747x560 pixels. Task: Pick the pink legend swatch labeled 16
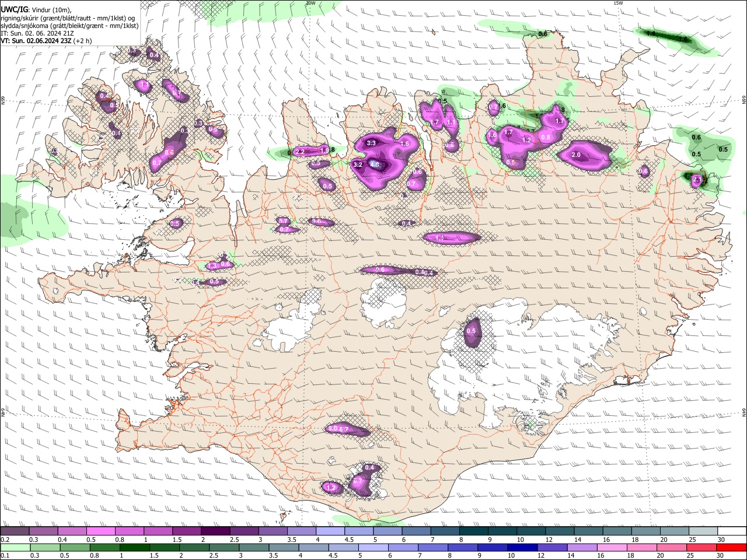point(612,547)
